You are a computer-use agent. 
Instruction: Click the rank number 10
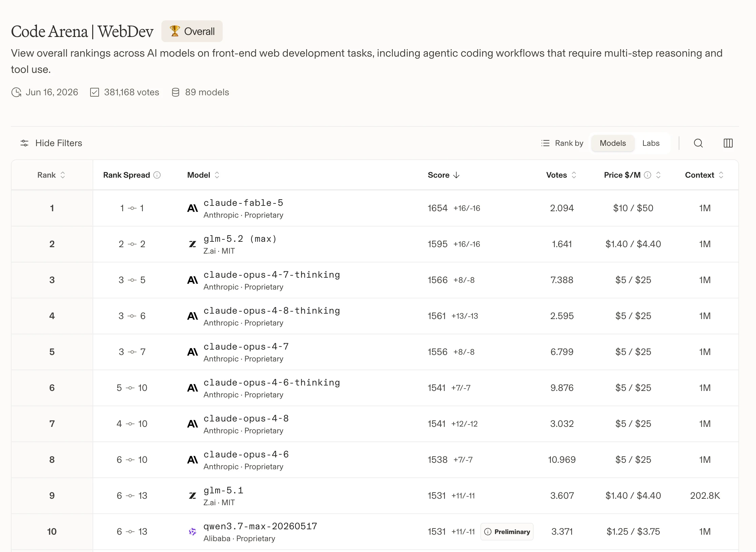52,532
